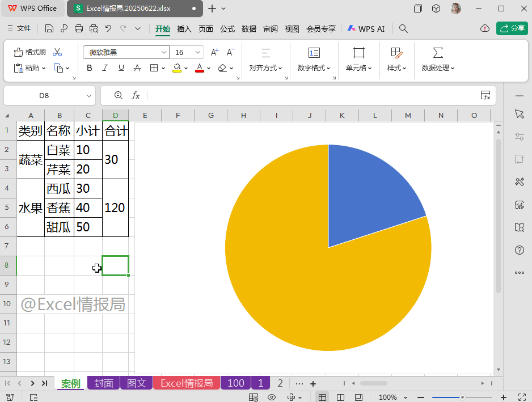Screen dimensions: 532x402
Task: Select the arrow cursor tool in sidebar
Action: coord(520,113)
